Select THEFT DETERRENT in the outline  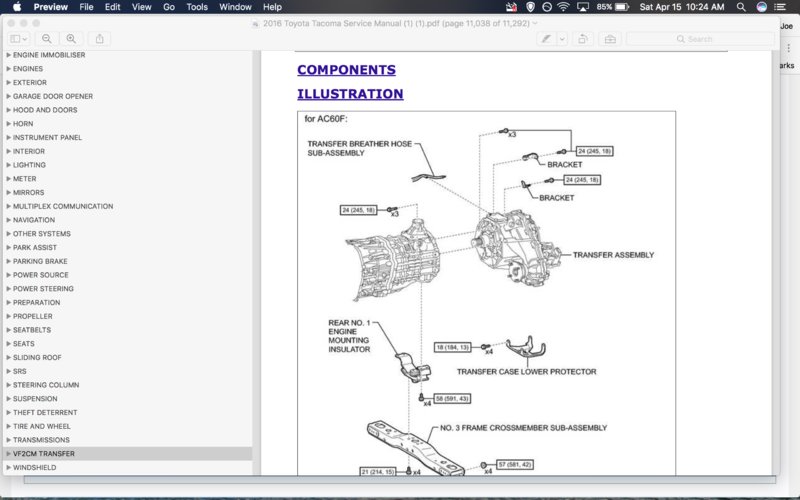[x=45, y=413]
